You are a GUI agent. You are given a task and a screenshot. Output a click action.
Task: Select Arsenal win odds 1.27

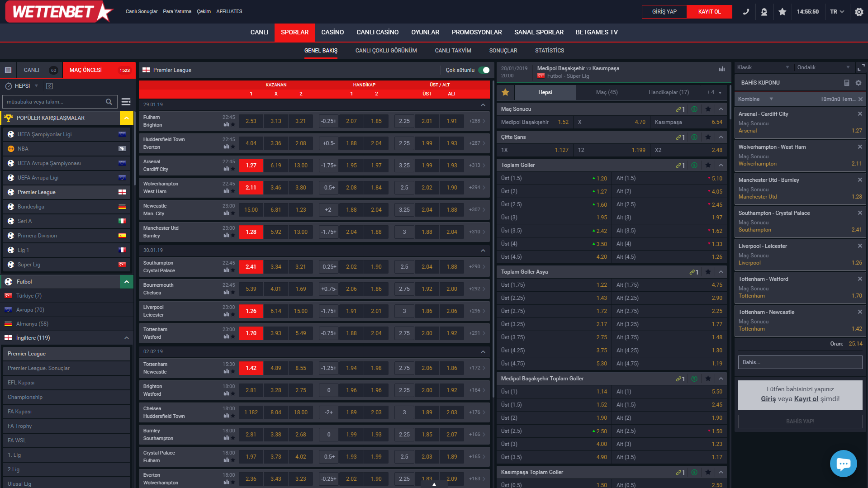click(251, 166)
